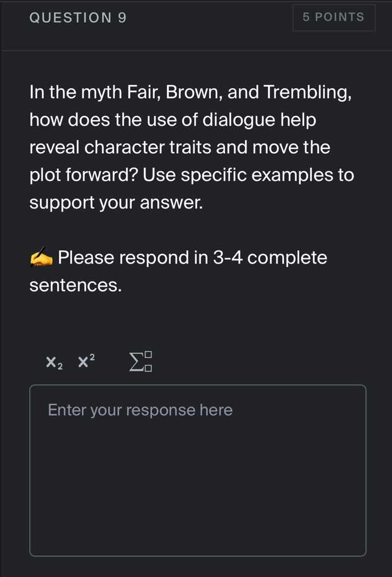Click the 'Please respond in 3-4 complete' line

click(x=192, y=258)
